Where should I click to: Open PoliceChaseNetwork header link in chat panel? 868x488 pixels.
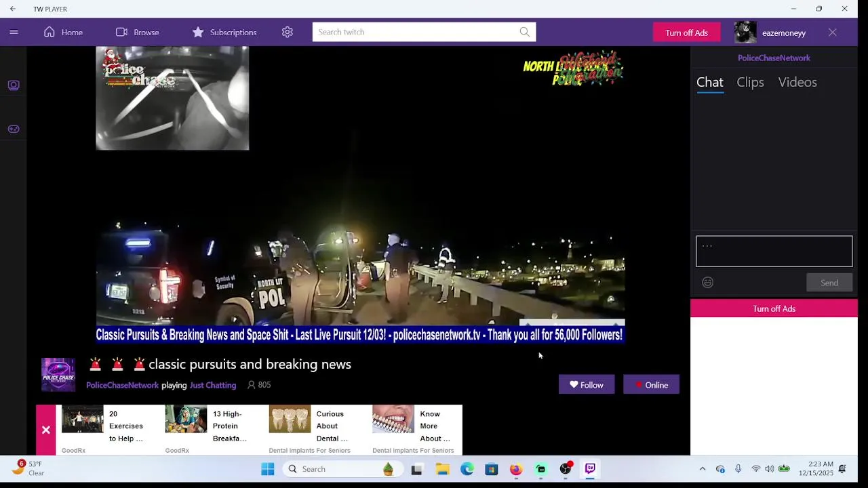click(x=774, y=58)
